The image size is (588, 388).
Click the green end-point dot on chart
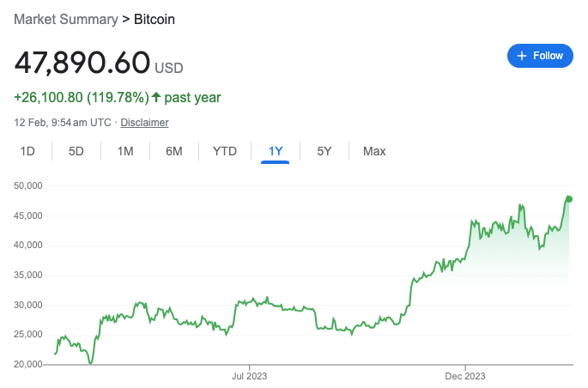pos(569,199)
